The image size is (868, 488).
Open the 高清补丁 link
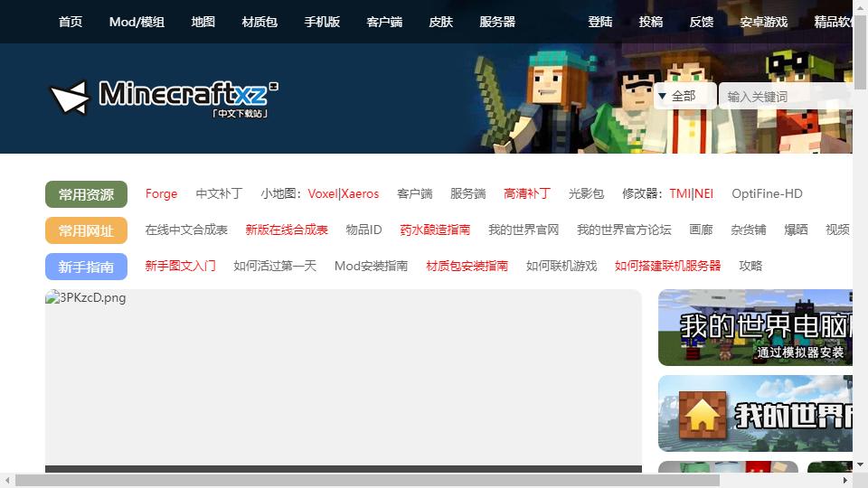[x=527, y=193]
